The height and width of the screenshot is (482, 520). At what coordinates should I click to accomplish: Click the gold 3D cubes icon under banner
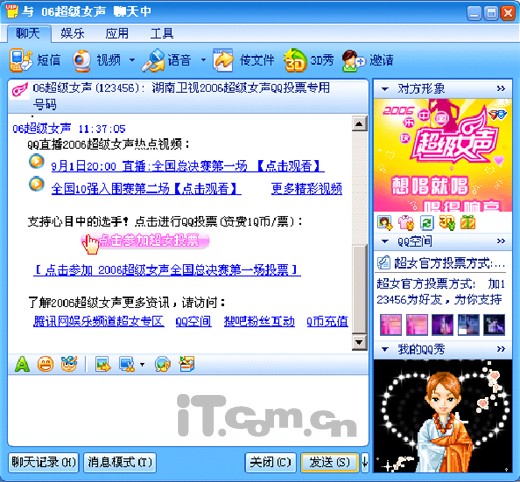coord(447,223)
